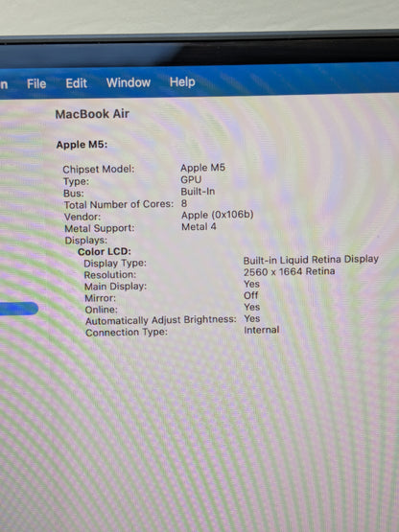Select the core count value '8'
The width and height of the screenshot is (399, 532).
(x=184, y=203)
